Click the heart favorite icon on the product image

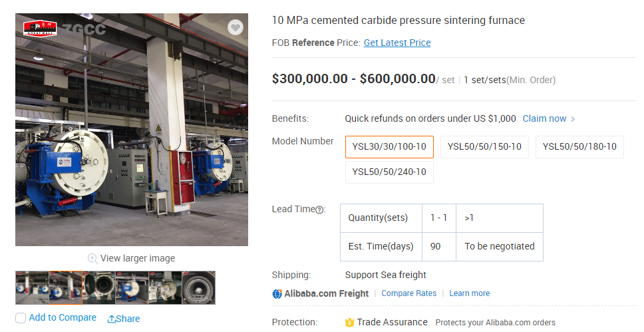(236, 27)
